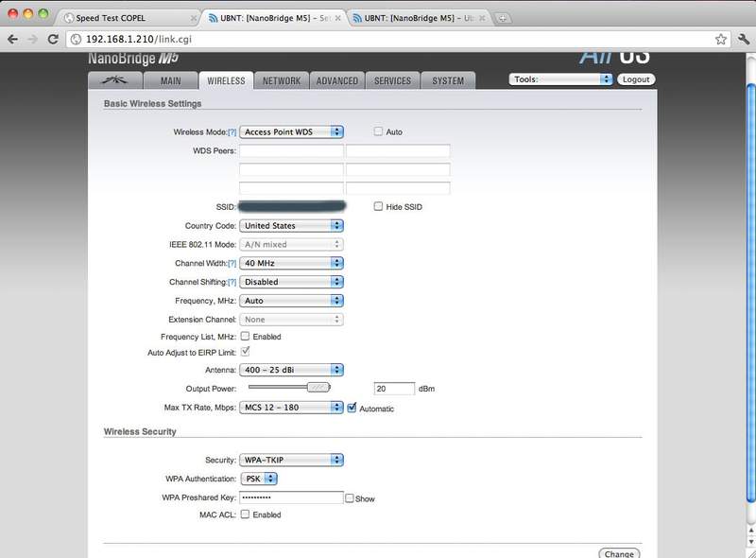The height and width of the screenshot is (558, 756).
Task: Open the SYSTEM tab
Action: click(x=448, y=80)
